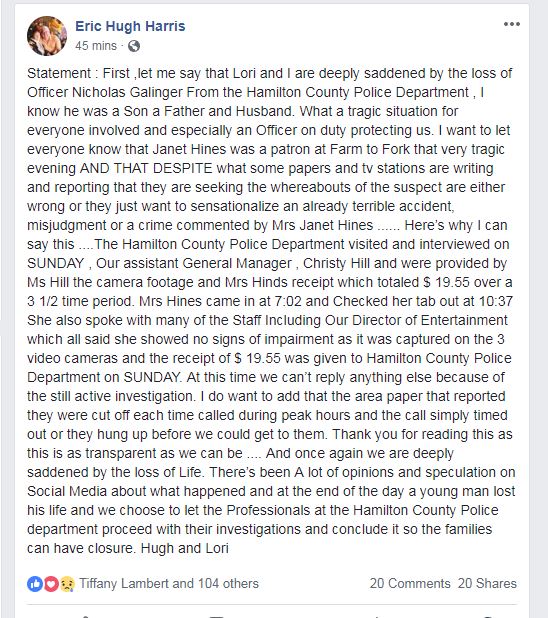Expand the 20 Comments list
This screenshot has height=618, width=548.
tap(410, 583)
